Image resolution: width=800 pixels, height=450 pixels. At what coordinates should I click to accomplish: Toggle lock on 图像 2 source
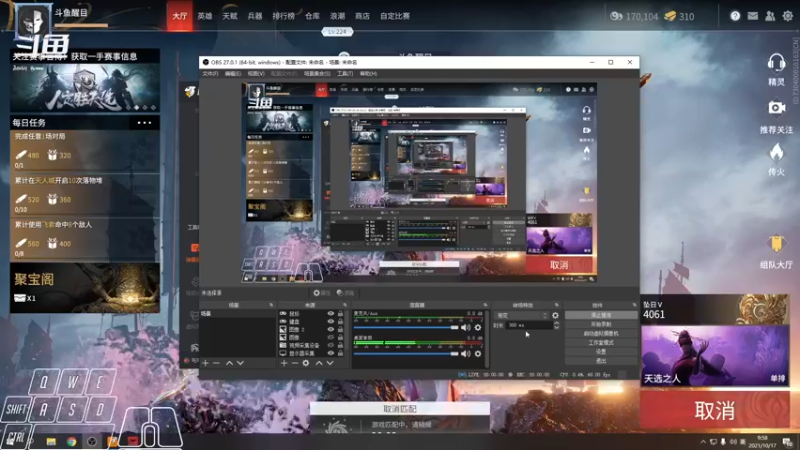pyautogui.click(x=340, y=329)
